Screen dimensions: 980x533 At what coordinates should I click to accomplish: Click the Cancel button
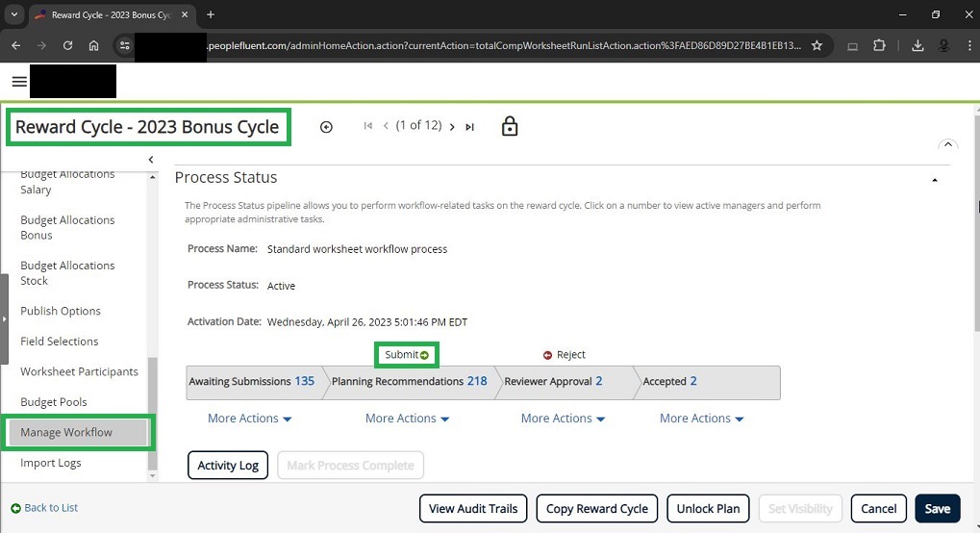coord(879,509)
